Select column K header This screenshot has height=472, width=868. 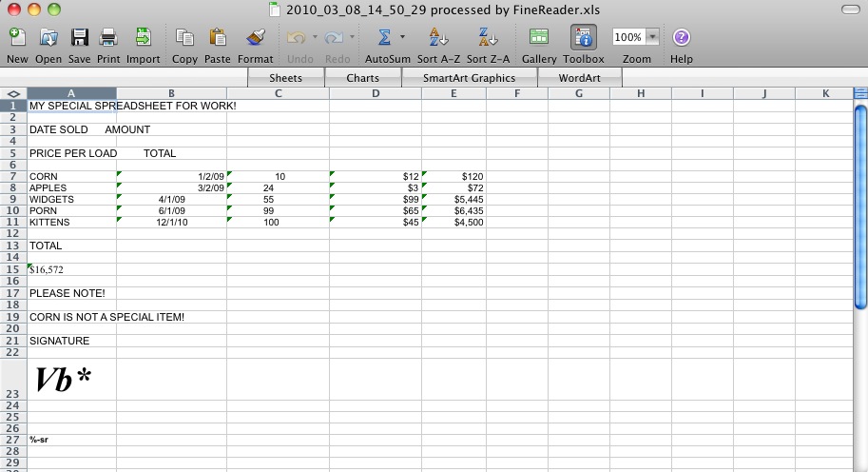825,93
